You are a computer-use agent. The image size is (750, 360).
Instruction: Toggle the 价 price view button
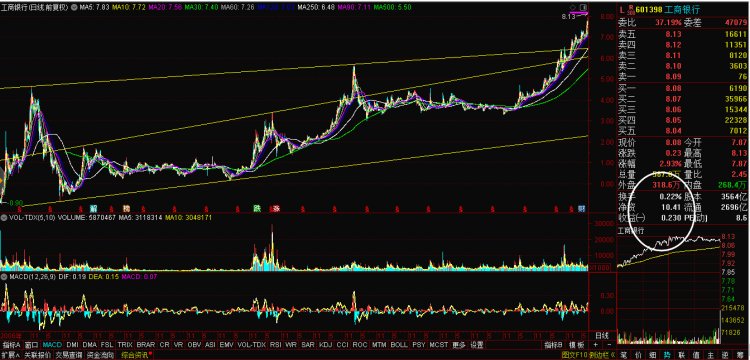[x=639, y=355]
